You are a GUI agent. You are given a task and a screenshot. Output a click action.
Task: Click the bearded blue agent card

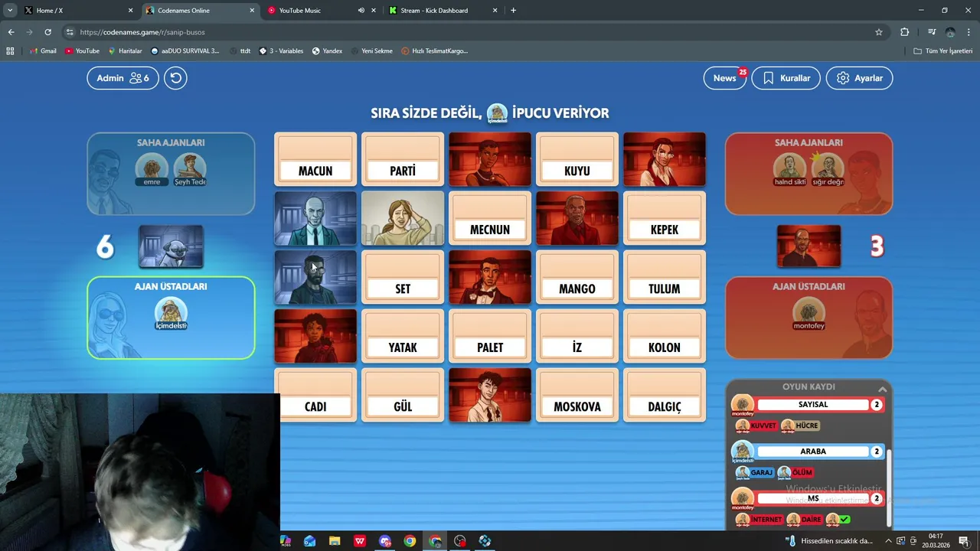click(315, 277)
